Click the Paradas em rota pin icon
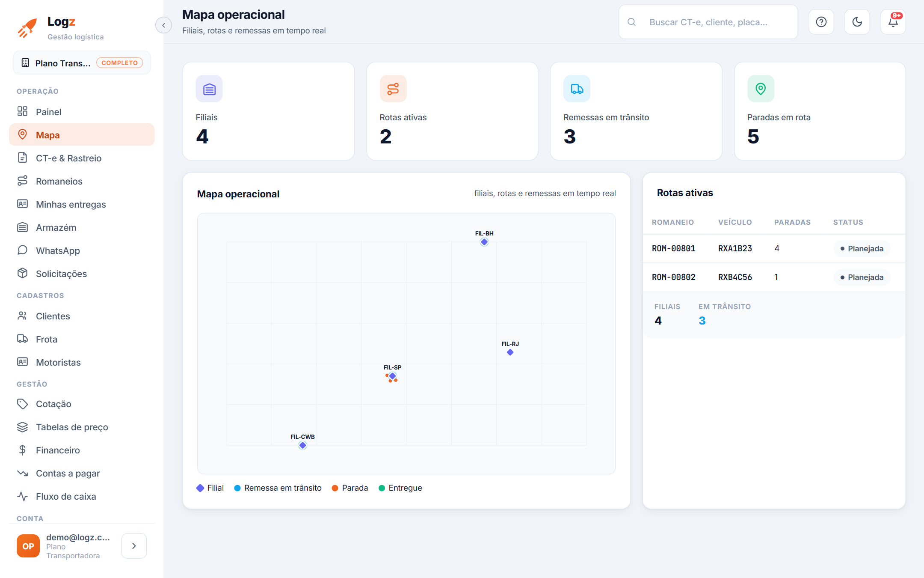The height and width of the screenshot is (578, 924). (761, 89)
